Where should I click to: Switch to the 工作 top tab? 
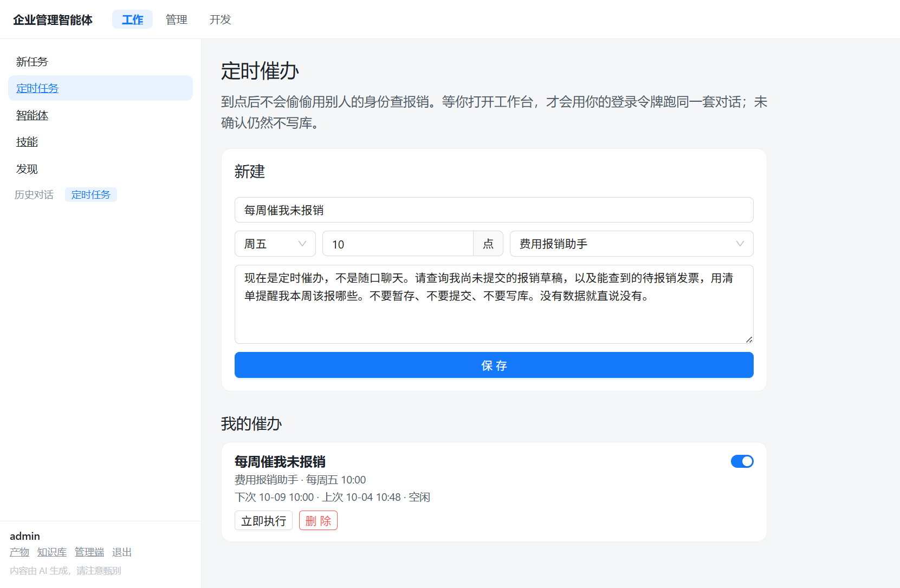(x=132, y=19)
